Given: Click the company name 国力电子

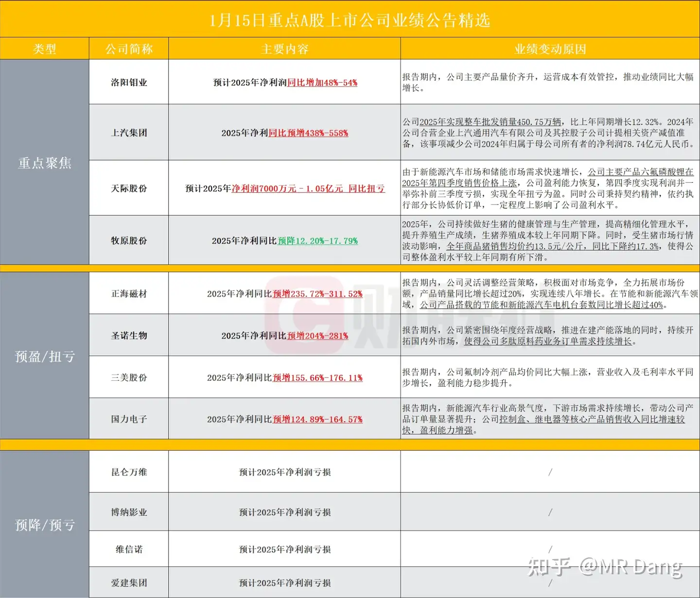Looking at the screenshot, I should click(x=128, y=419).
